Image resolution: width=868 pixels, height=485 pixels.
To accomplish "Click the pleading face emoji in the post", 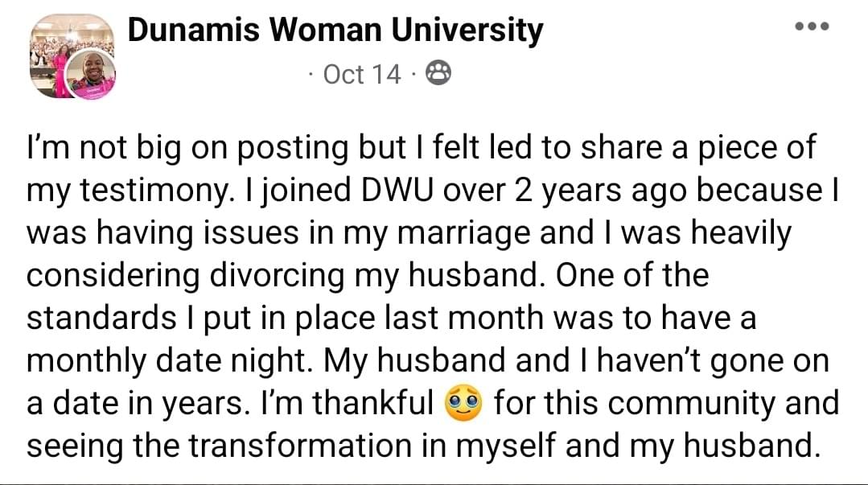I will coord(463,403).
